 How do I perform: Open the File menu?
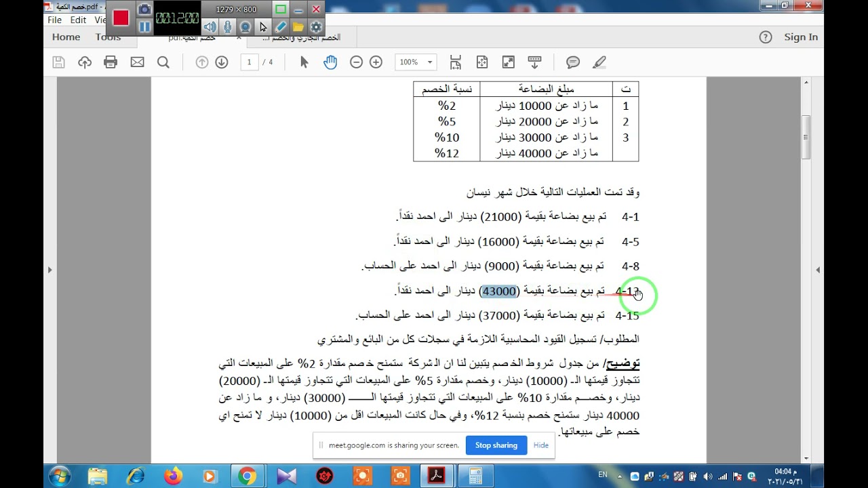[x=55, y=20]
